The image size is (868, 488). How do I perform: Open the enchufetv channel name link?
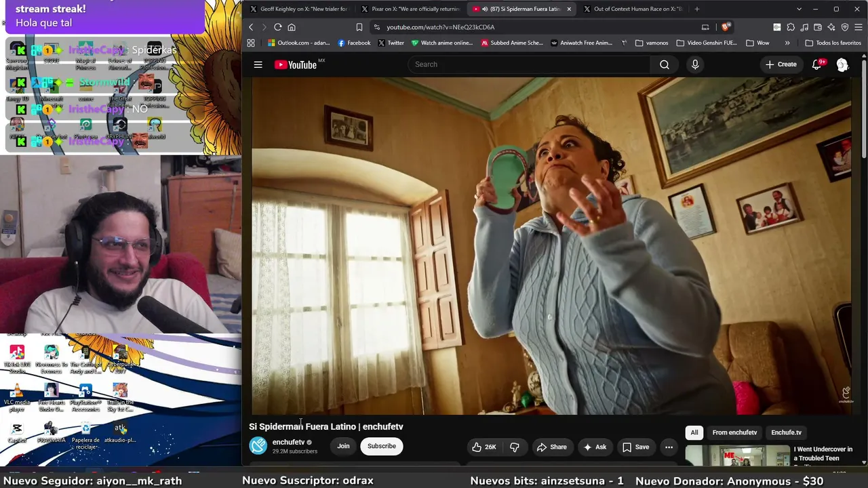pyautogui.click(x=288, y=442)
